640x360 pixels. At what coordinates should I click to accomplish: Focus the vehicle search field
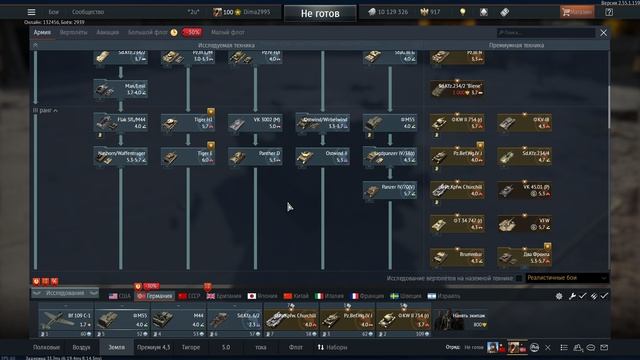tap(546, 33)
